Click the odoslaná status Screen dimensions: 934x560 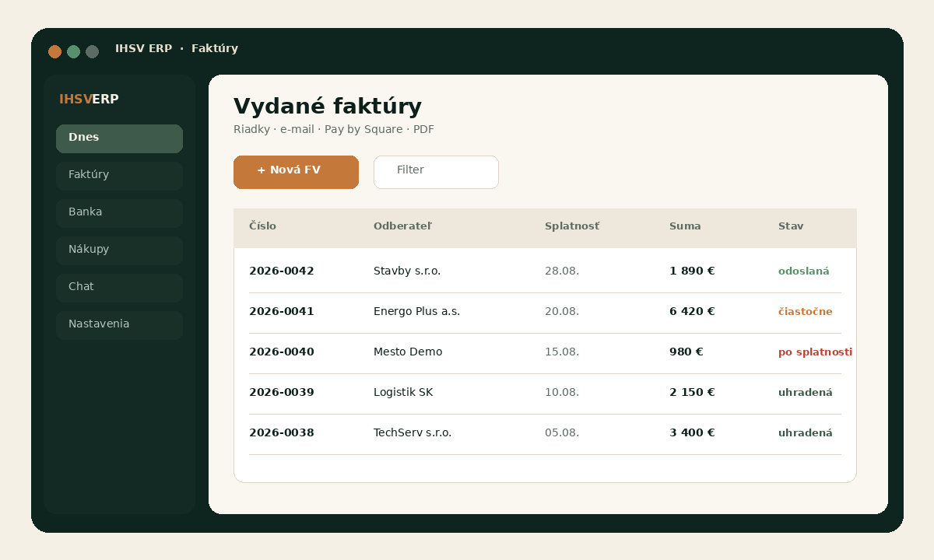(804, 271)
